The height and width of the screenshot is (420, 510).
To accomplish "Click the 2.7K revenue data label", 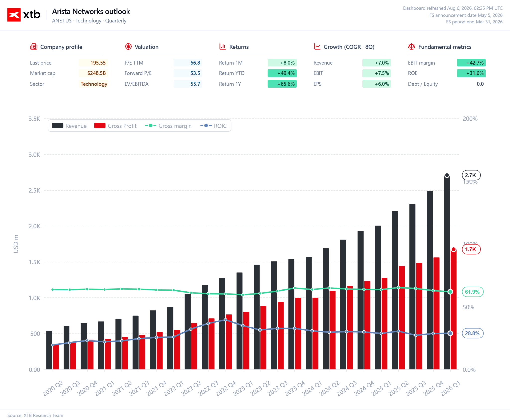I will [471, 175].
